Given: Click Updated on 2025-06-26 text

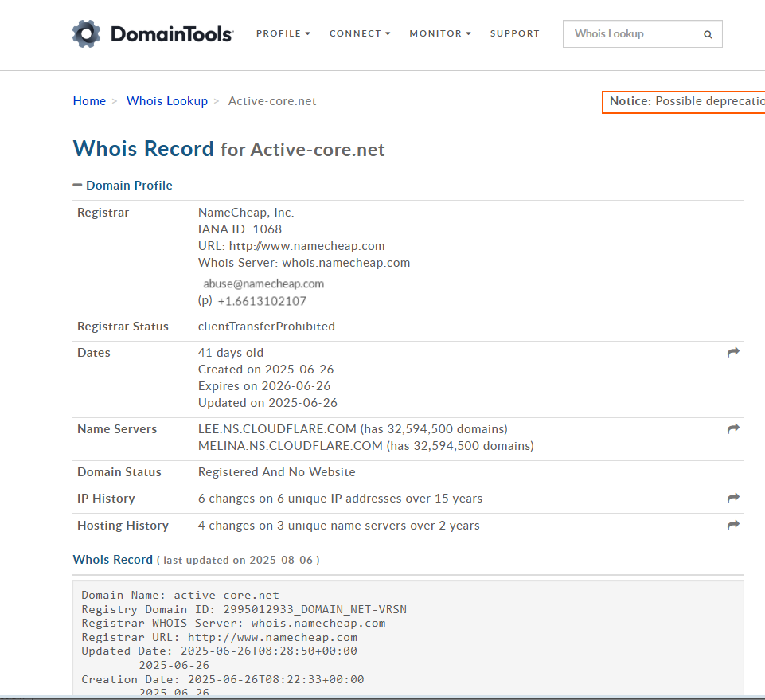Looking at the screenshot, I should [x=267, y=403].
